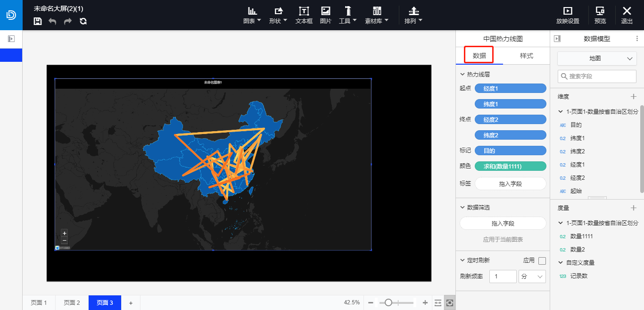The image size is (644, 310).
Task: Add a new page with plus tab
Action: coord(131,303)
